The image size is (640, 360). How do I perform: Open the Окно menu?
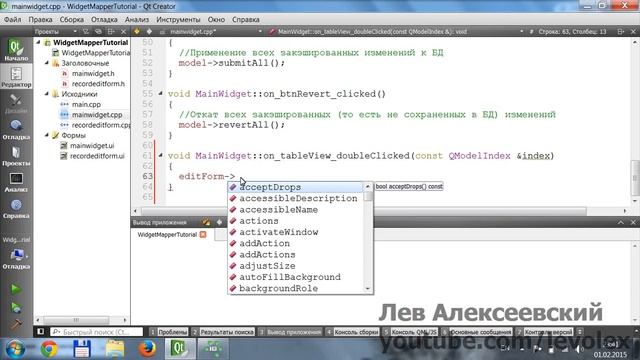pos(216,19)
